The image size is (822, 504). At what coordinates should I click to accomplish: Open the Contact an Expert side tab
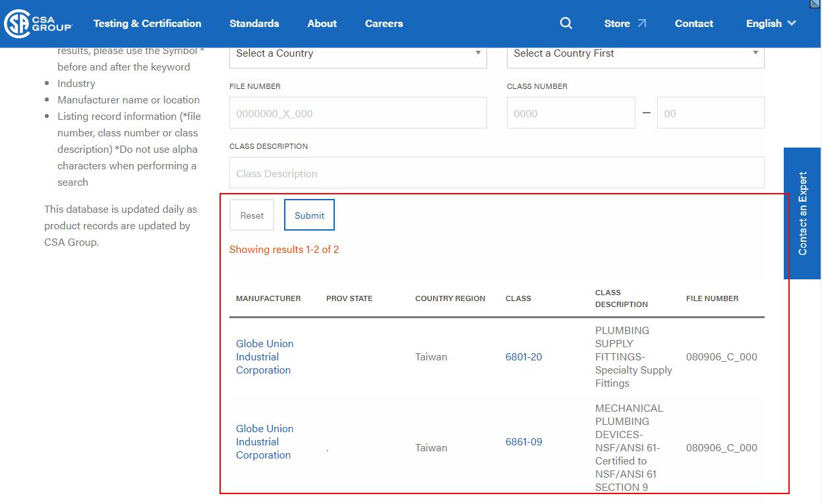802,213
